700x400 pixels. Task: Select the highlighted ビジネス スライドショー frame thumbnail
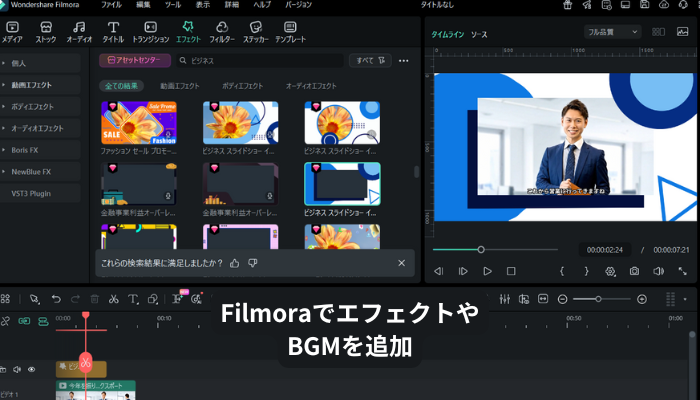coord(342,184)
